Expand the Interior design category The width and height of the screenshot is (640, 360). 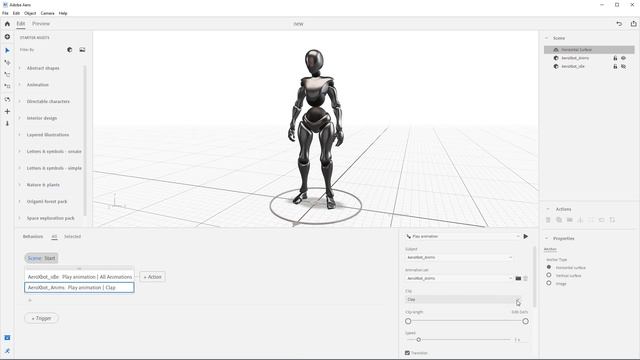tap(19, 118)
